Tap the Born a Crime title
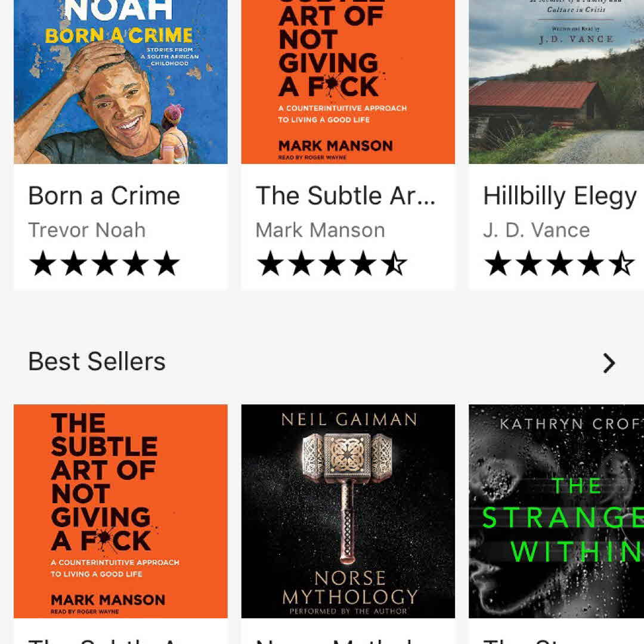Screen dimensions: 644x644 point(104,196)
